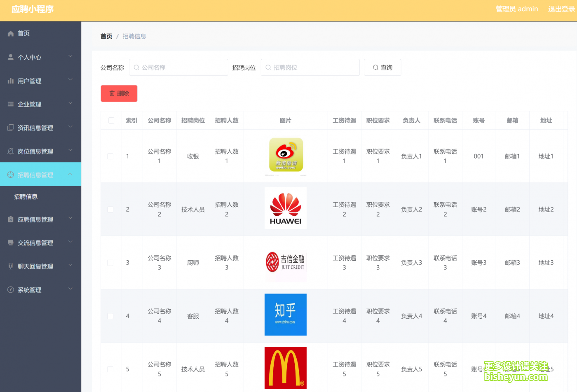Click the trash icon on 删除 button
The image size is (577, 392).
pyautogui.click(x=112, y=93)
